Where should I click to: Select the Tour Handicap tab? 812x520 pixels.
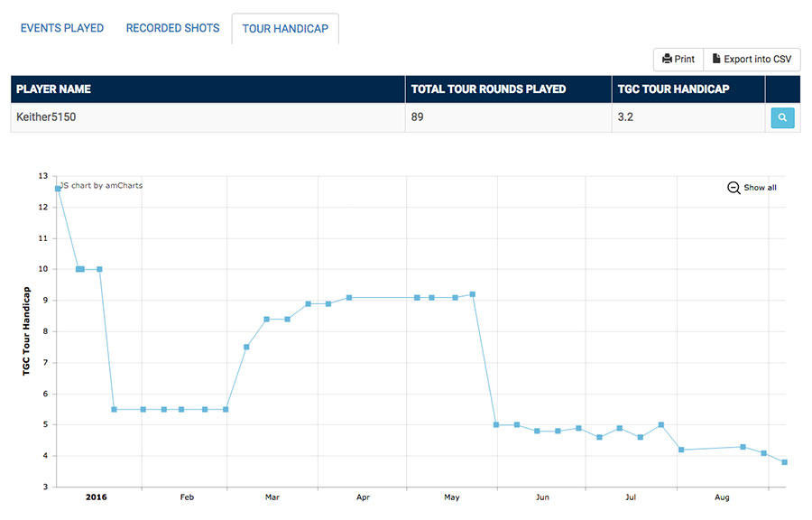(285, 29)
